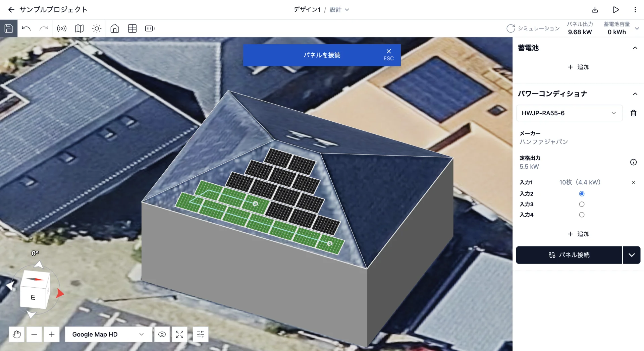Collapse the パワーコンディショナ section

point(635,94)
